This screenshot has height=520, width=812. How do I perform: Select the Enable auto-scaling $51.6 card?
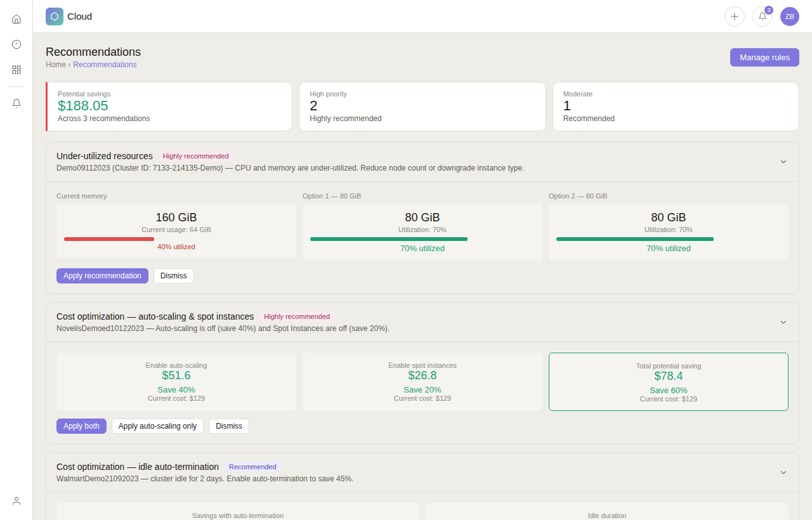(176, 382)
